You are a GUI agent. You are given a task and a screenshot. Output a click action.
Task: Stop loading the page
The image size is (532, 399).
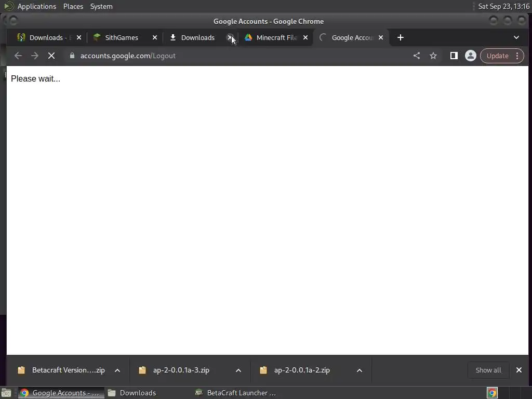pyautogui.click(x=51, y=56)
